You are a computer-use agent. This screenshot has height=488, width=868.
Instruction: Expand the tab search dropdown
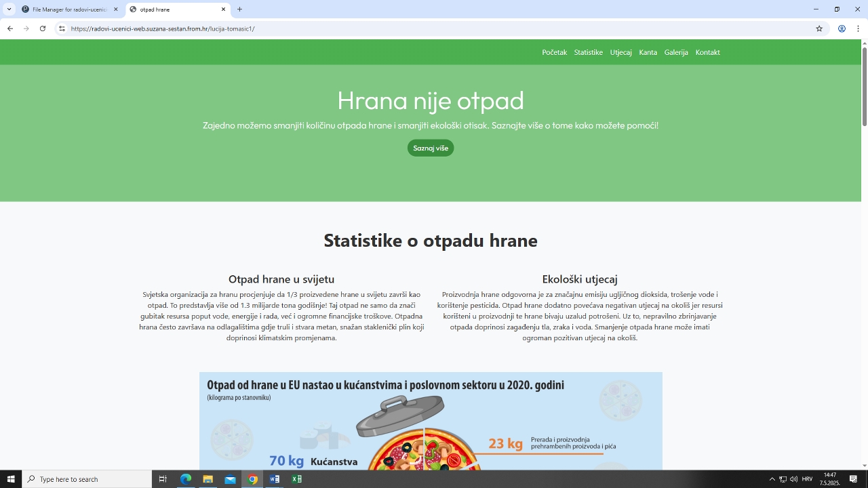(x=9, y=9)
